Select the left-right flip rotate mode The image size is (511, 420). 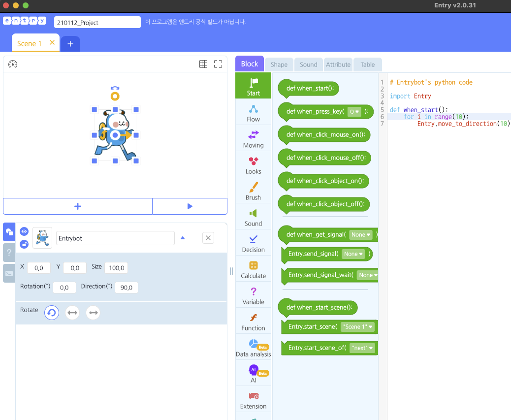(x=72, y=312)
